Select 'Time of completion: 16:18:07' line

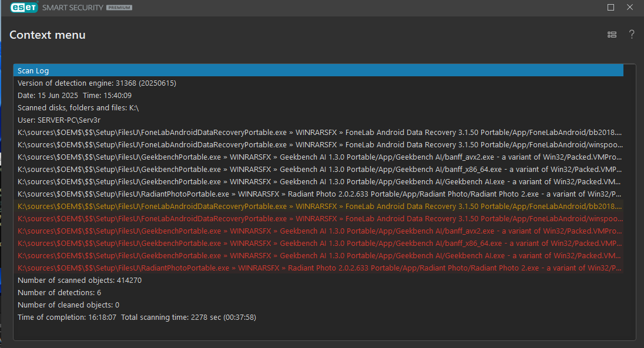pos(318,317)
